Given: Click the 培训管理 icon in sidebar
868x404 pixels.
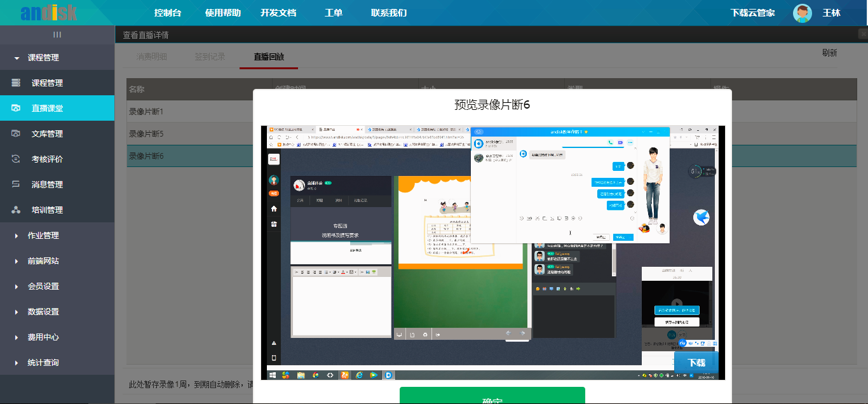Looking at the screenshot, I should point(17,210).
